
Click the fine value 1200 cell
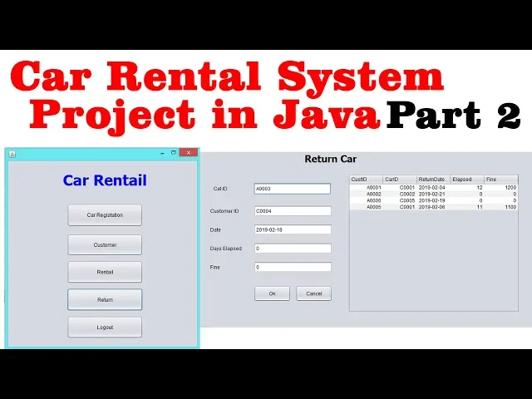click(x=501, y=187)
